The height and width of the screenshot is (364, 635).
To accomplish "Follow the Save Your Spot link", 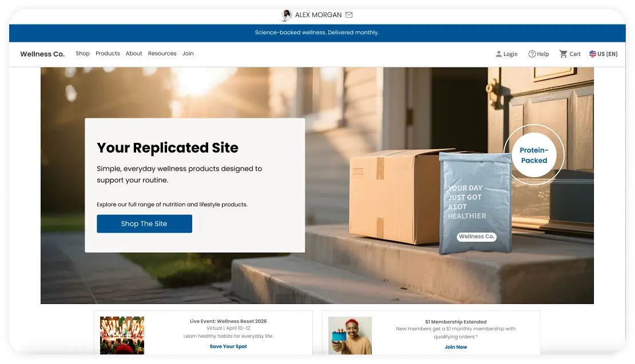I will (228, 346).
